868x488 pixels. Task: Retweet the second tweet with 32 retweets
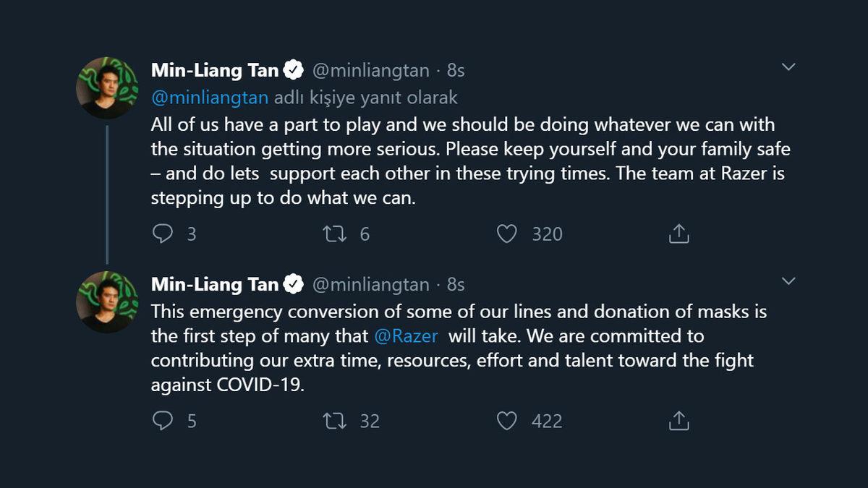click(x=335, y=421)
